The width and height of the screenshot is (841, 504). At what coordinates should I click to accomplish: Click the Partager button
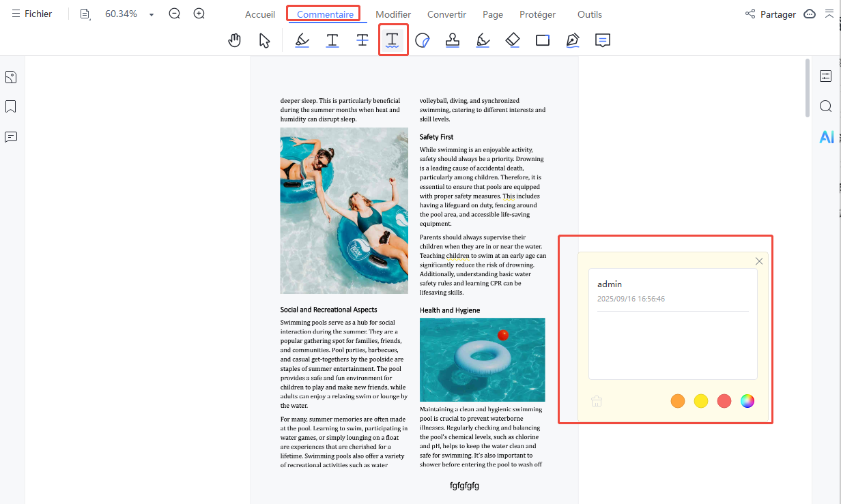(770, 14)
